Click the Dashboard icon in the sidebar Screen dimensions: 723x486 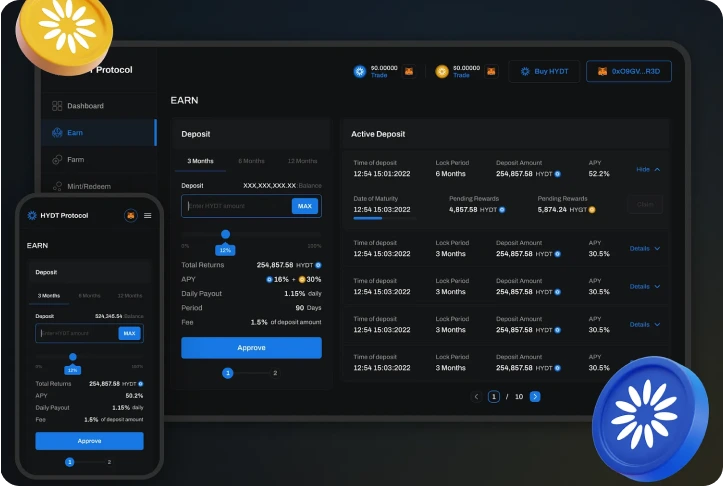(57, 106)
